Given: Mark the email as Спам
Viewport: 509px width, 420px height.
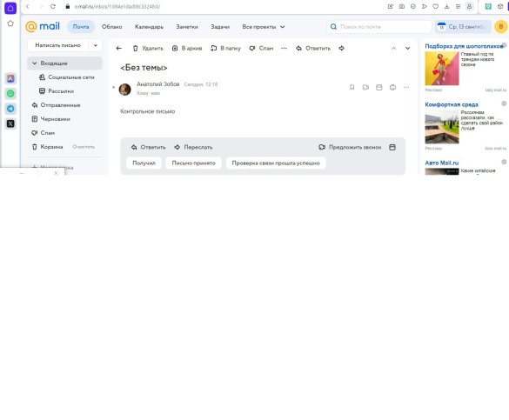Looking at the screenshot, I should click(261, 49).
